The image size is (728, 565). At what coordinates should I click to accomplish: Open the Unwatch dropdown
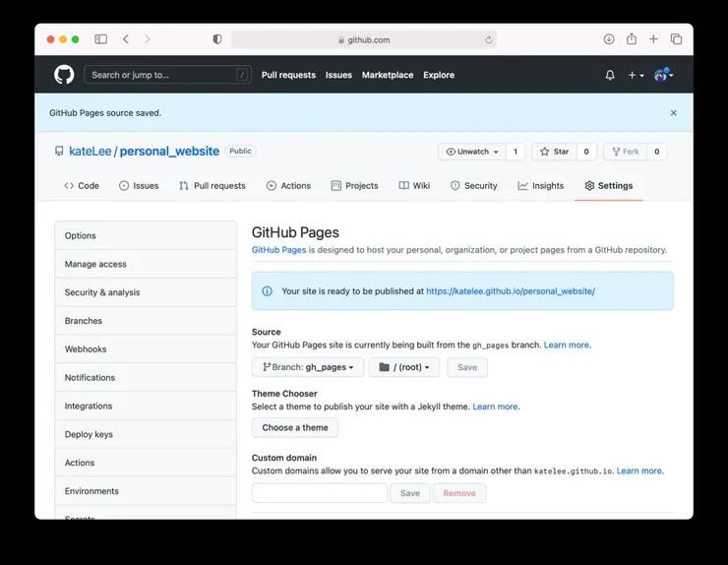(x=471, y=152)
